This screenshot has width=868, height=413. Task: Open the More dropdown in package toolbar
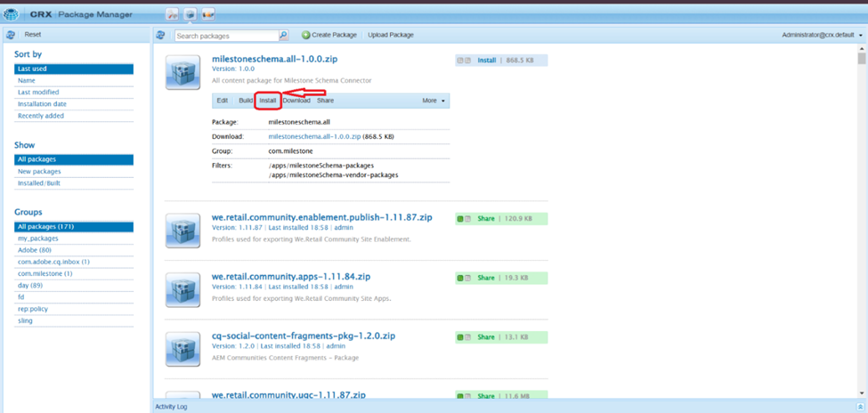pos(433,101)
